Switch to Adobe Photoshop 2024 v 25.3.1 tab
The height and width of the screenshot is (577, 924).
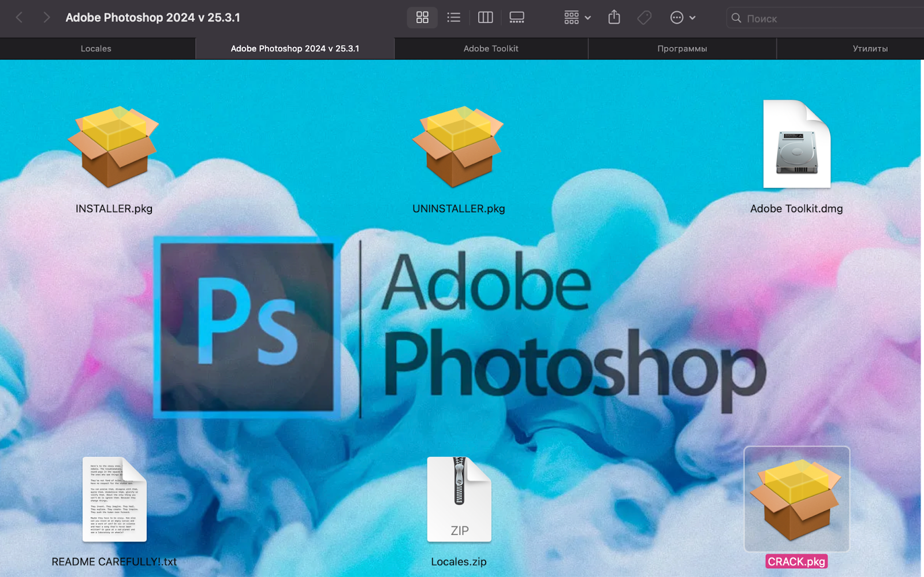295,49
